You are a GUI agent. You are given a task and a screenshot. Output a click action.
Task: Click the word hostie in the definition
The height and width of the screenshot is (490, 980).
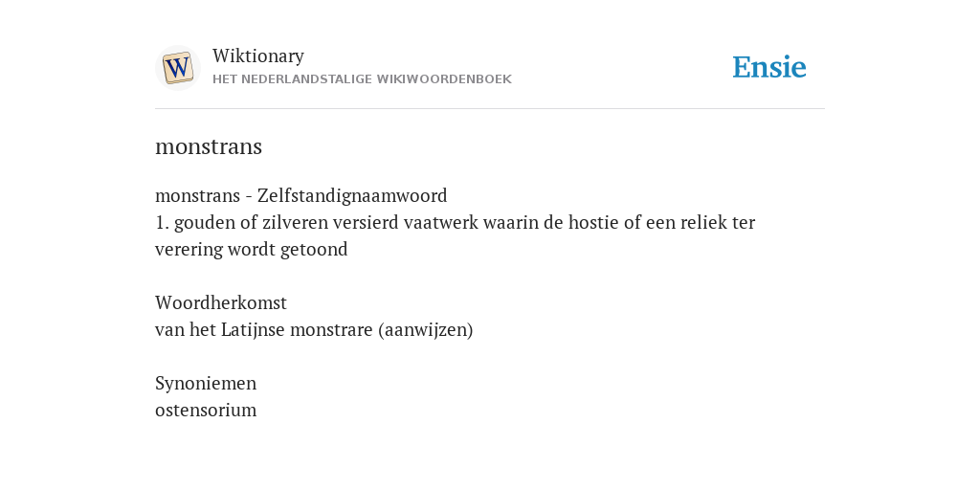[593, 222]
